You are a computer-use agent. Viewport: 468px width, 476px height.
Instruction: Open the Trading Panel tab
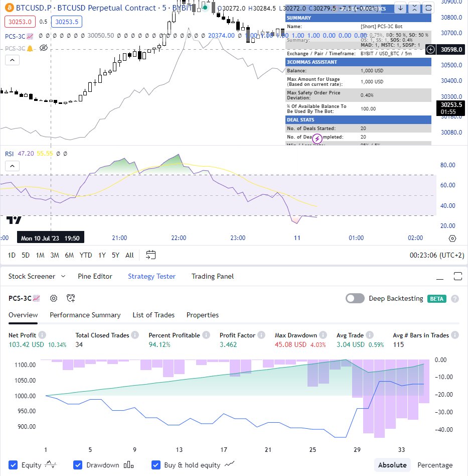[x=213, y=276]
